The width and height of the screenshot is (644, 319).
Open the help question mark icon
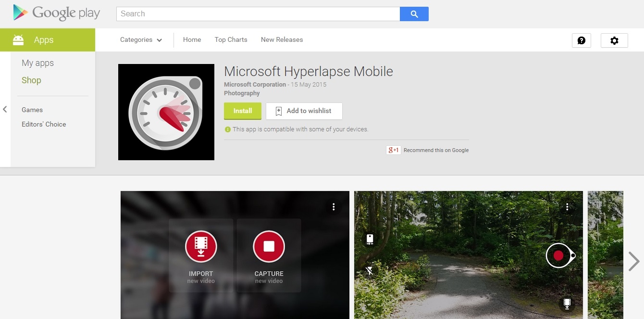tap(581, 40)
